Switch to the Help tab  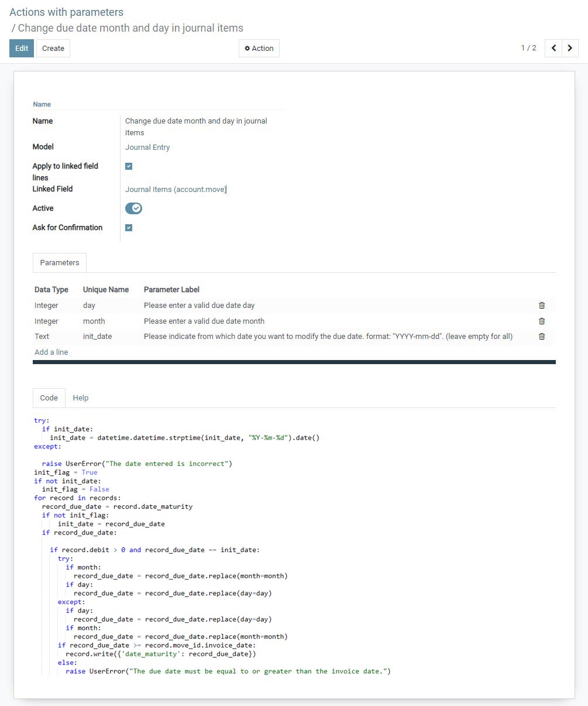pyautogui.click(x=81, y=398)
